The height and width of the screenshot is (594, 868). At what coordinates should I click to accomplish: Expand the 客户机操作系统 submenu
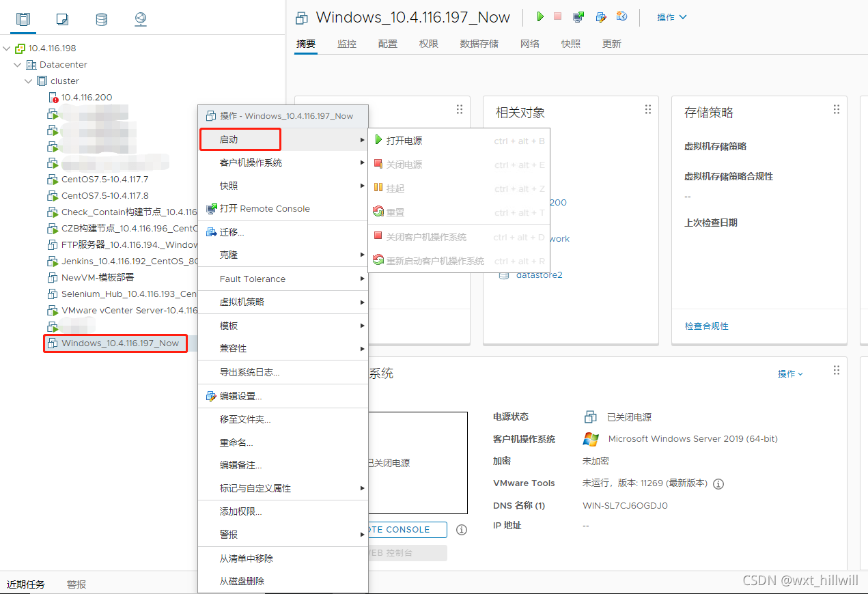tap(283, 162)
